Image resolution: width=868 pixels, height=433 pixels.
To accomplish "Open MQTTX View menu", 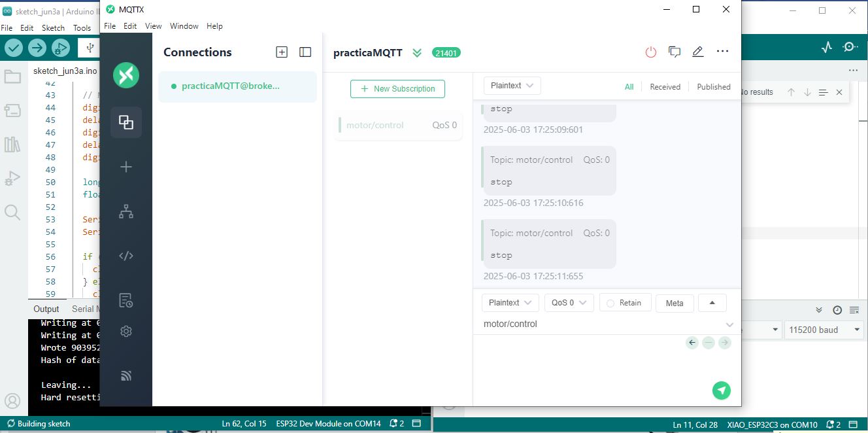I will 154,26.
